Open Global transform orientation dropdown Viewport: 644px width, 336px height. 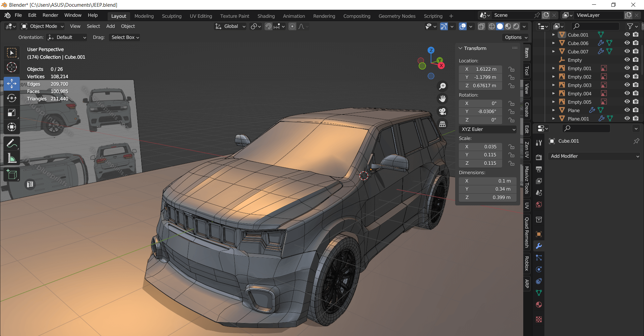point(230,27)
